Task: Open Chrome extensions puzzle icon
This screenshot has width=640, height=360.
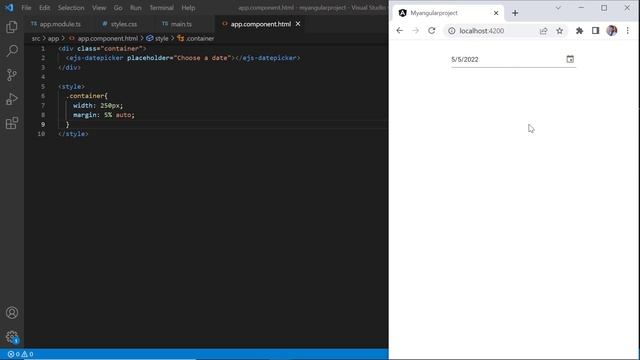Action: click(579, 31)
